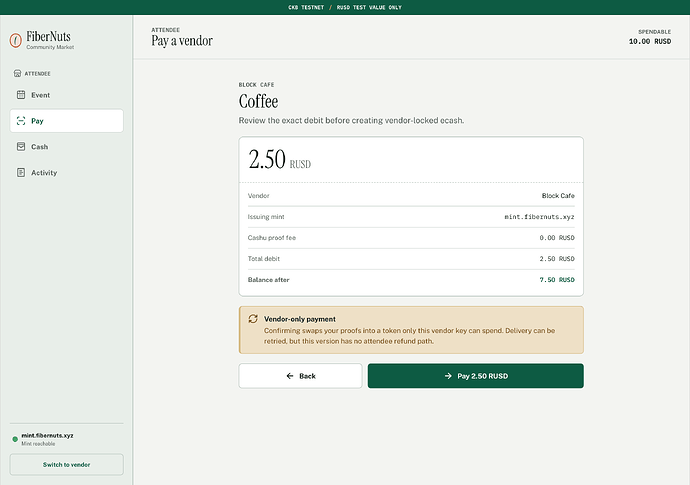The height and width of the screenshot is (485, 690).
Task: Click the FiberNuts logo icon
Action: 16,40
